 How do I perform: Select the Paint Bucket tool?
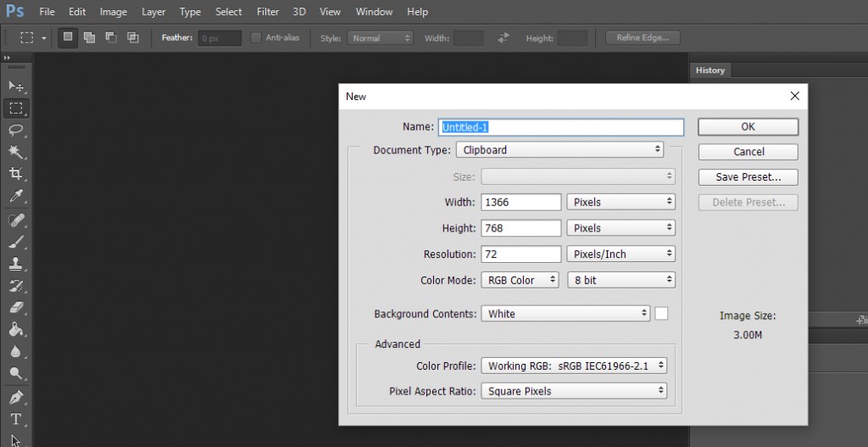16,330
